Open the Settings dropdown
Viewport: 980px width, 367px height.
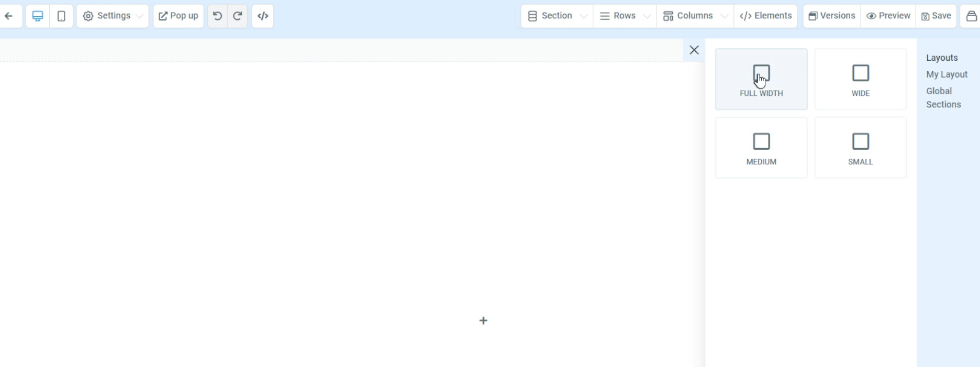coord(113,16)
